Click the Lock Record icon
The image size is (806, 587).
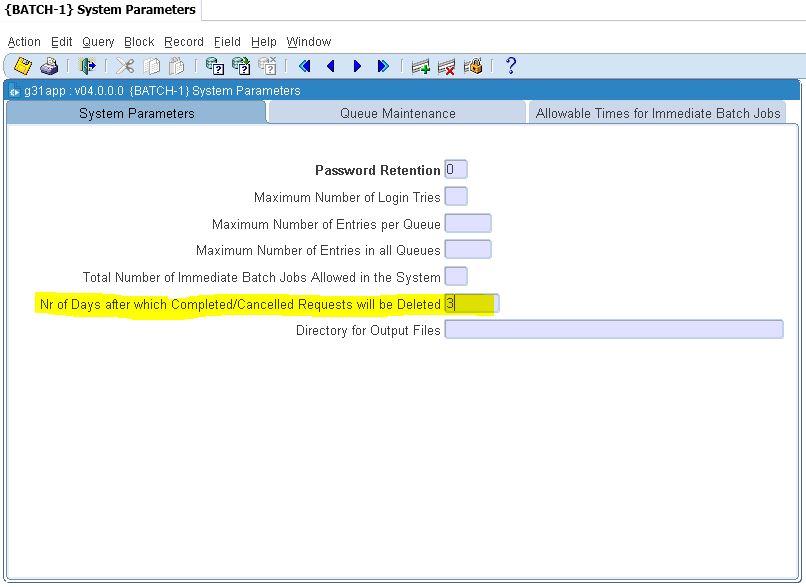pos(474,66)
